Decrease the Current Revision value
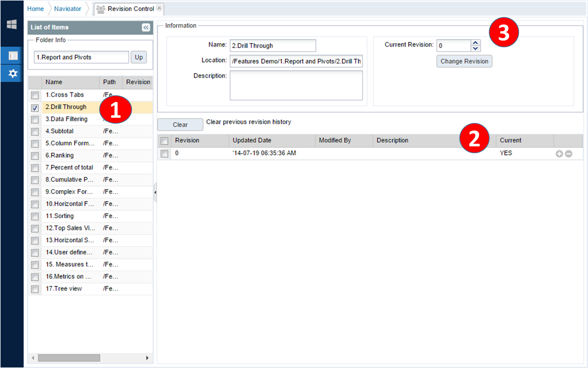 pos(476,49)
